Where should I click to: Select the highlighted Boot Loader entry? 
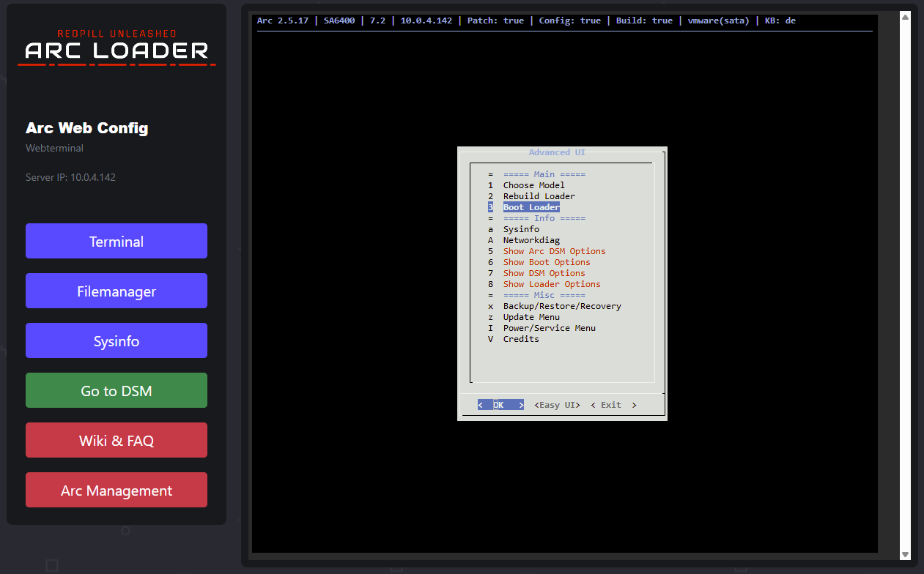pos(531,207)
